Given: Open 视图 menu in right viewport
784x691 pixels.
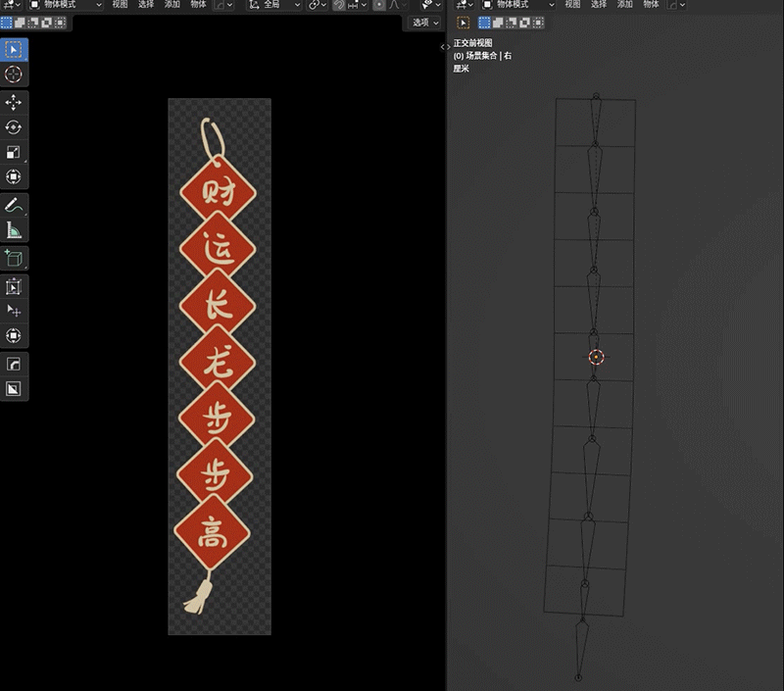Looking at the screenshot, I should (x=572, y=5).
